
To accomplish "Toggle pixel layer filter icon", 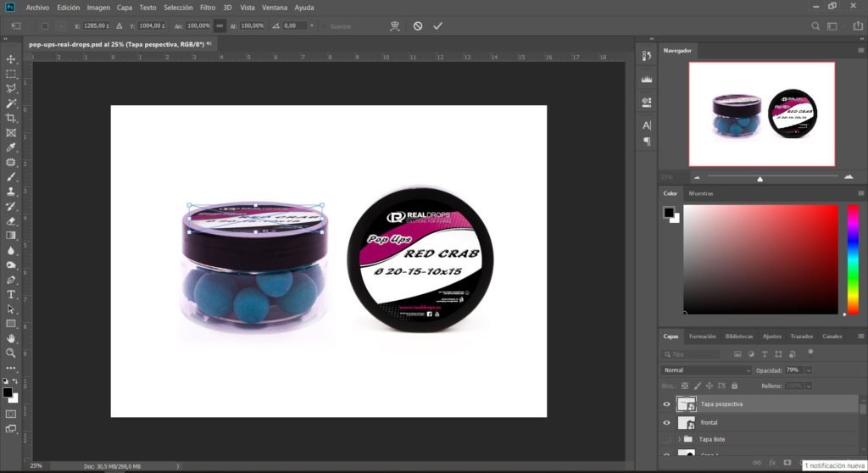I will coord(737,354).
